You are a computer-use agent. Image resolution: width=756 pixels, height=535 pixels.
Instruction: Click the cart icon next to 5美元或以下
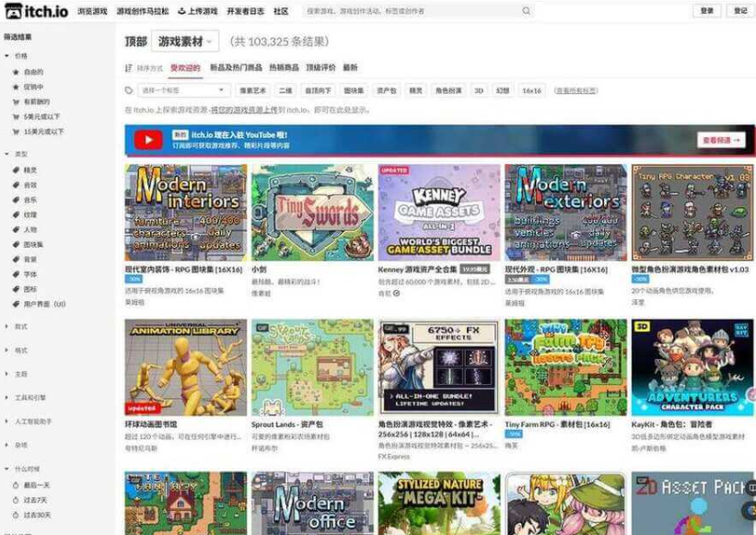click(16, 117)
